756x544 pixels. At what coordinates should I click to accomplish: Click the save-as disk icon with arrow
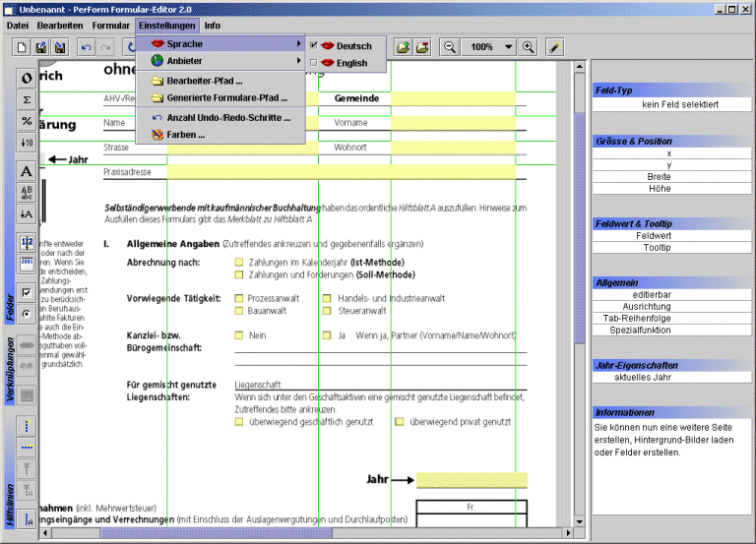[41, 47]
